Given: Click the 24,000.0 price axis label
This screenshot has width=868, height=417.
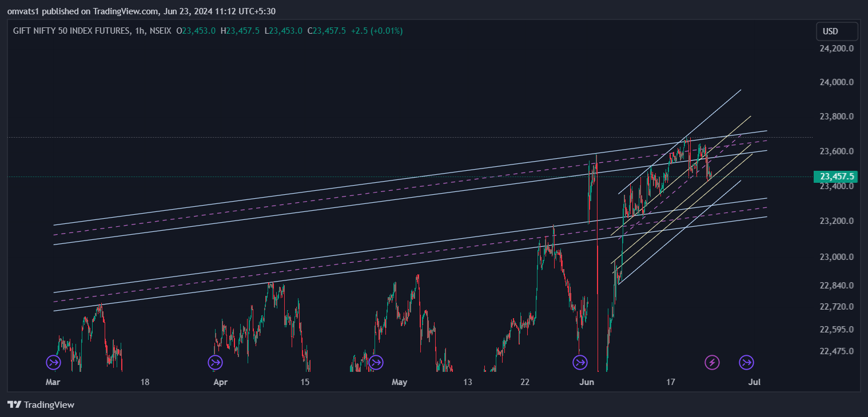Looking at the screenshot, I should click(837, 82).
